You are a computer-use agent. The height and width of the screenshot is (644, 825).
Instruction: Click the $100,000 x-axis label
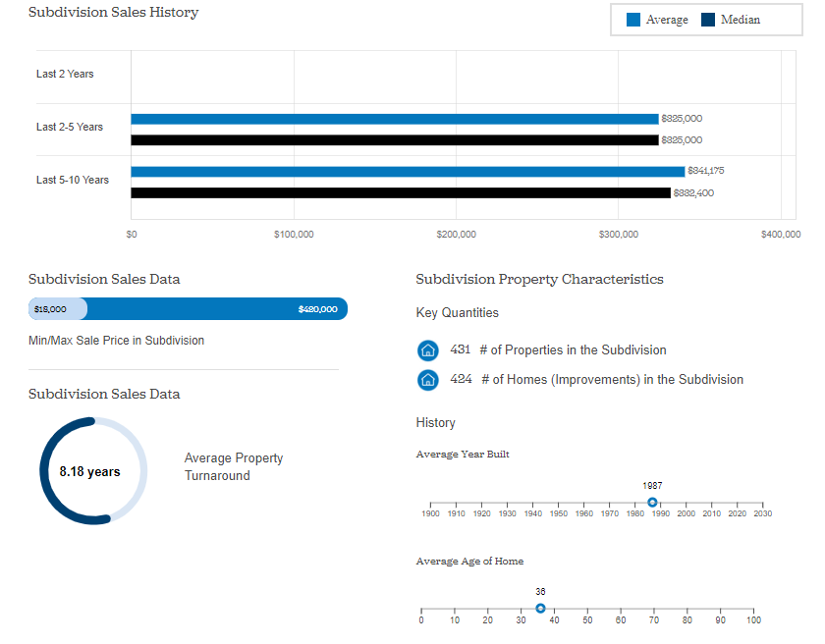point(294,235)
